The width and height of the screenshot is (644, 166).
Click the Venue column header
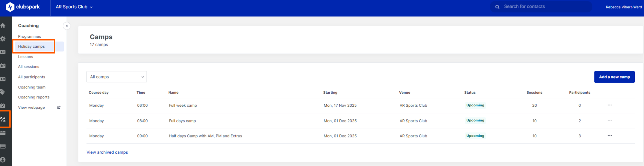pyautogui.click(x=405, y=92)
